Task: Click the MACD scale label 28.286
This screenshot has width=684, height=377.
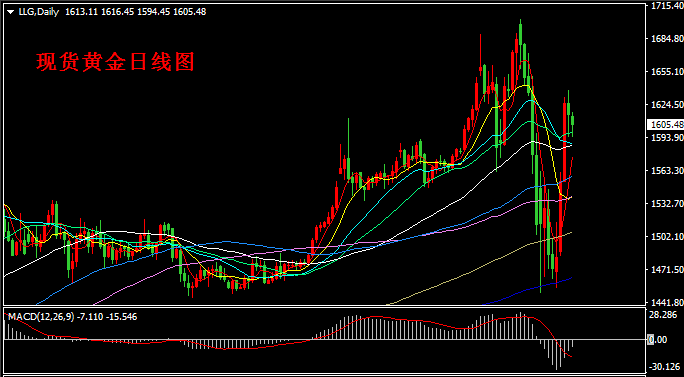Action: tap(663, 315)
